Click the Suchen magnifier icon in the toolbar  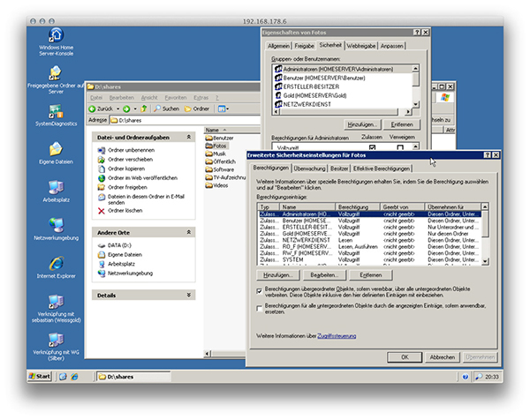point(157,109)
